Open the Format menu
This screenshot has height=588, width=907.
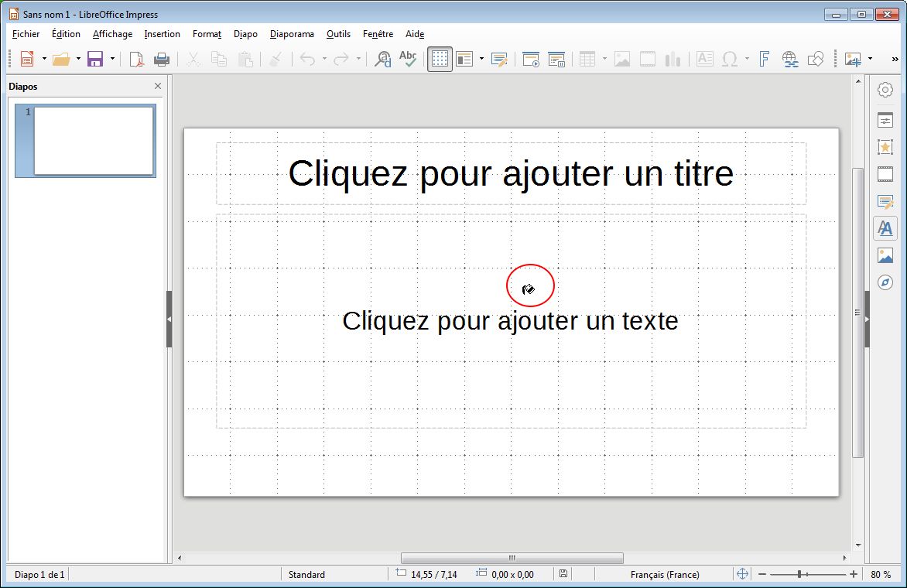[x=207, y=34]
